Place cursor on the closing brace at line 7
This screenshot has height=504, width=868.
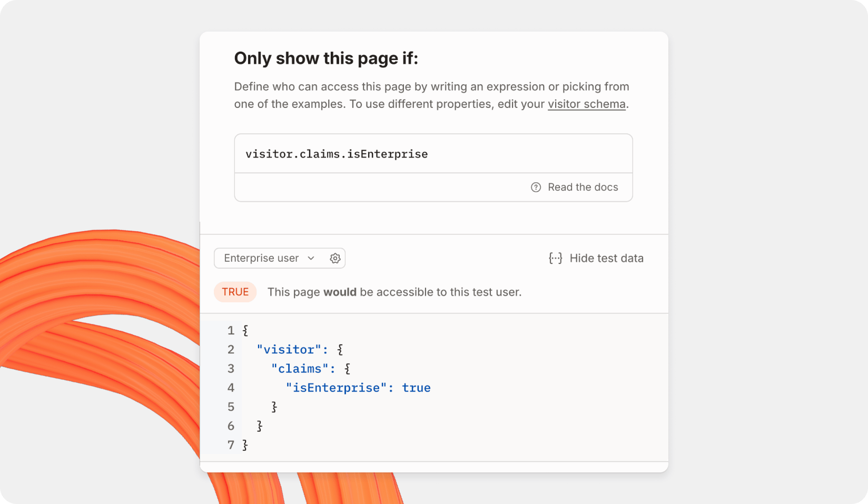(x=245, y=445)
